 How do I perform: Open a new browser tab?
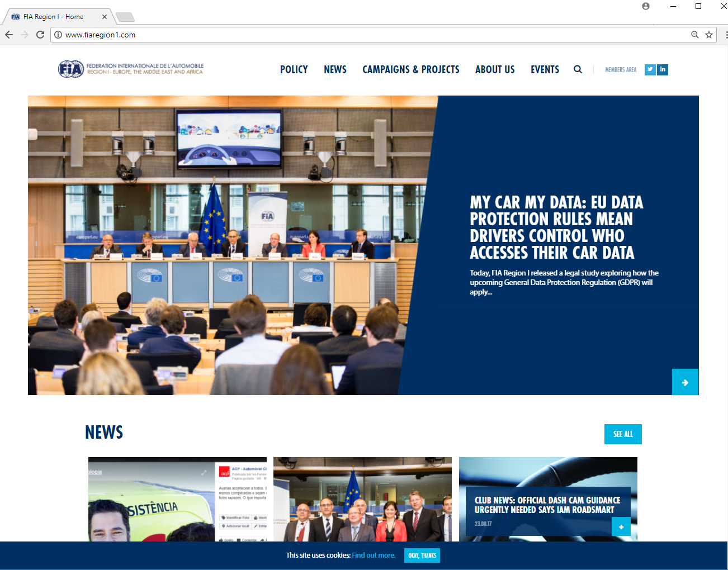125,17
